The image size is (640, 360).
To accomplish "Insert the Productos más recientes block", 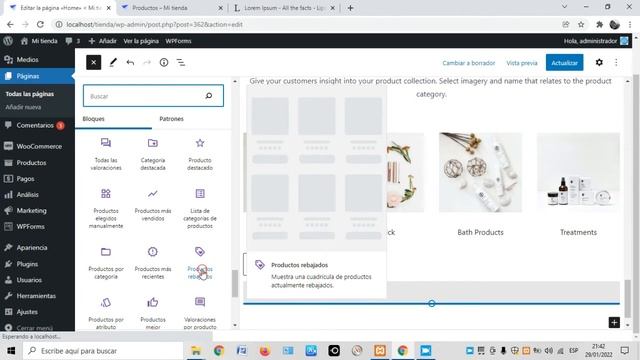I will [153, 263].
